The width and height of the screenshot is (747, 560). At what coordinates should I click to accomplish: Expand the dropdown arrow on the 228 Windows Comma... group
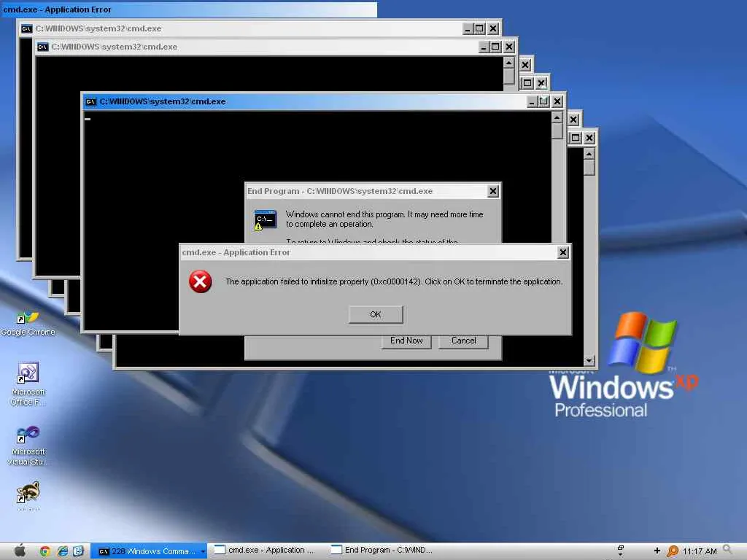coord(203,551)
